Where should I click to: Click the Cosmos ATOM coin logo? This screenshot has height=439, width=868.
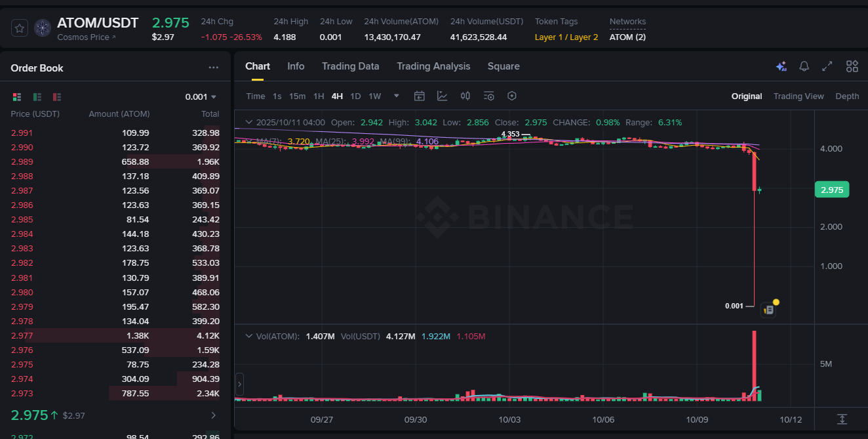click(x=43, y=28)
